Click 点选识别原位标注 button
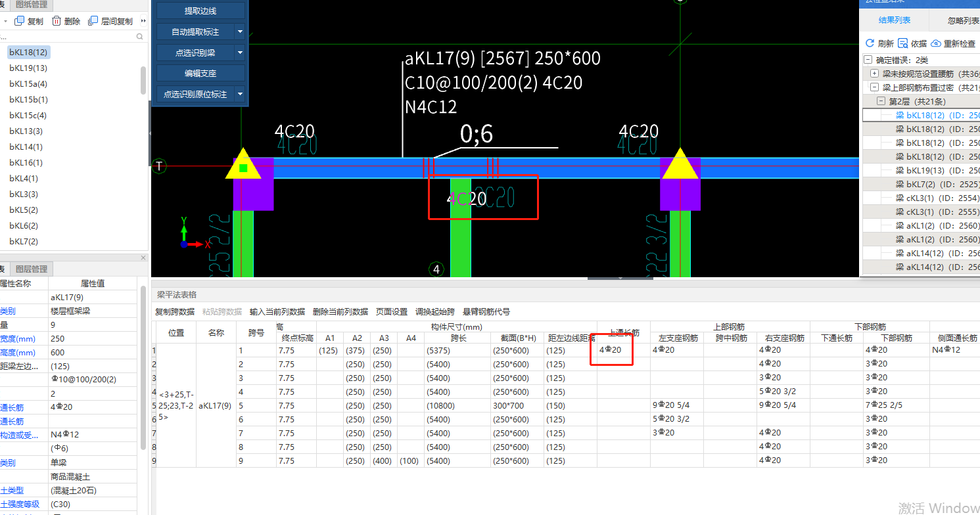Screen dimensions: 980x515 (195, 95)
